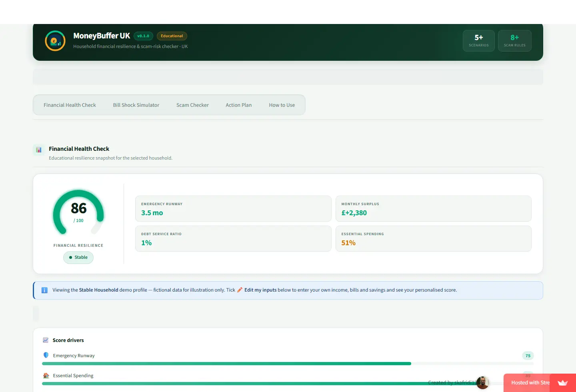Screen dimensions: 576x392
Task: Click the Essential Spending 51% card
Action: pos(434,239)
